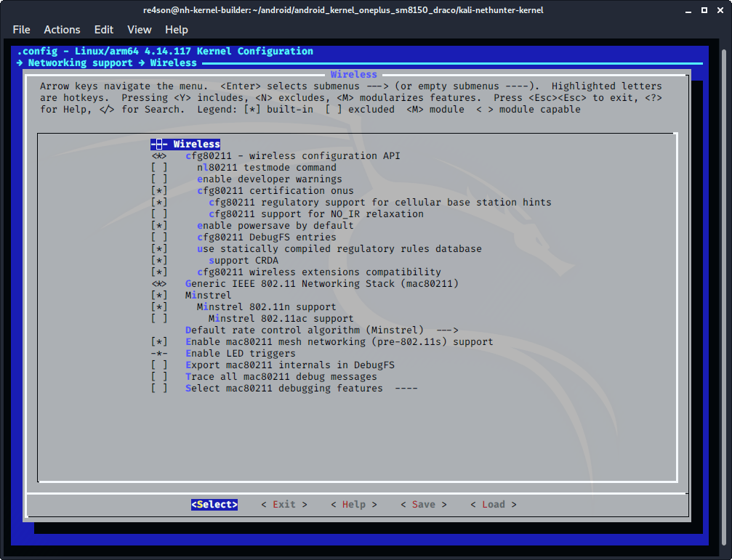Image resolution: width=732 pixels, height=560 pixels.
Task: Click the Save button
Action: click(x=423, y=505)
